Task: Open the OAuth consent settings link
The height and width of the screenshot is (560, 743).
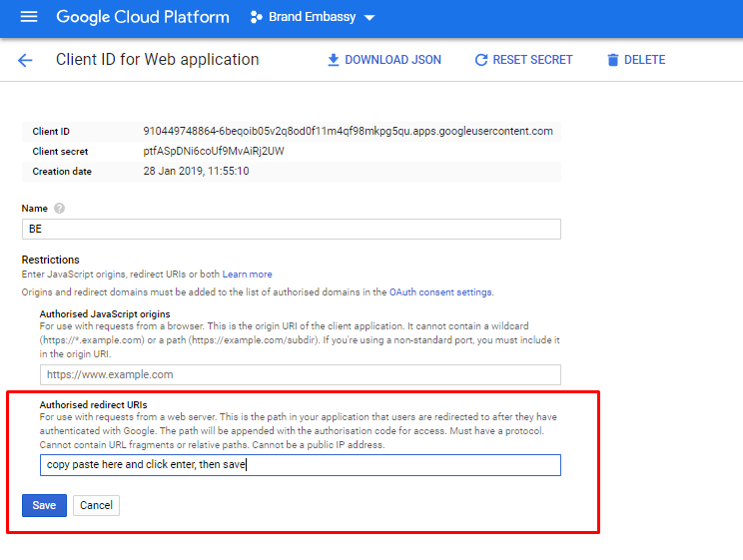Action: (440, 292)
